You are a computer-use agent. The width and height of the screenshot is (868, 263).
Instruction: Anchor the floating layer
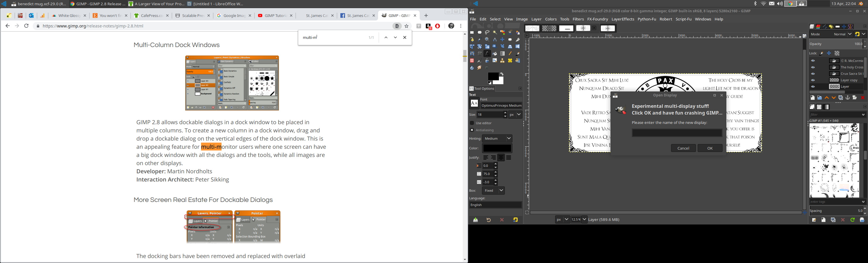coord(848,98)
